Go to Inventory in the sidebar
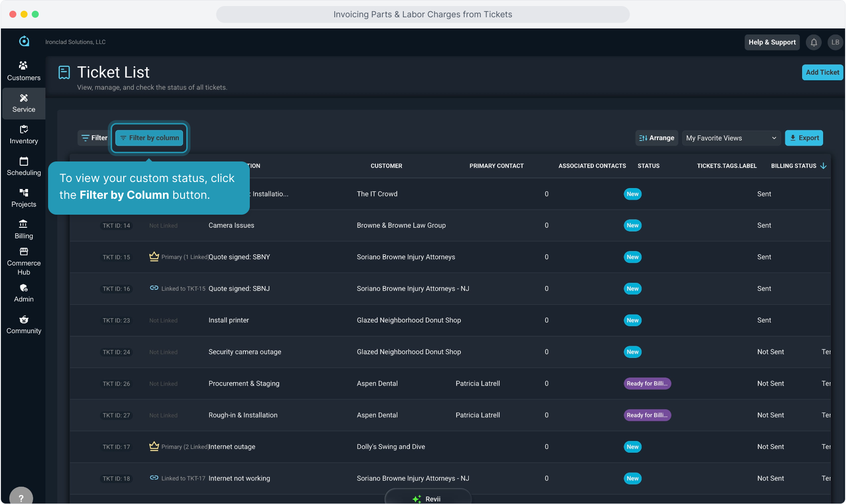846x504 pixels. 24,134
